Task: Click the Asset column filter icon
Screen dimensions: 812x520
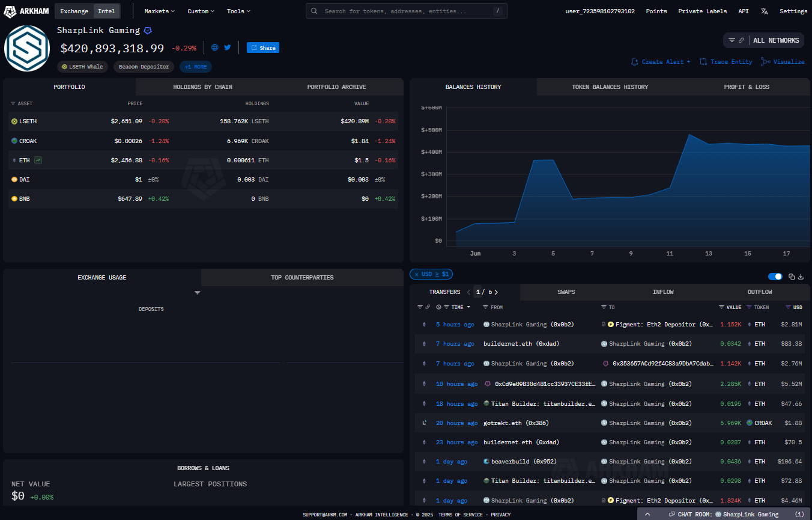Action: tap(13, 103)
